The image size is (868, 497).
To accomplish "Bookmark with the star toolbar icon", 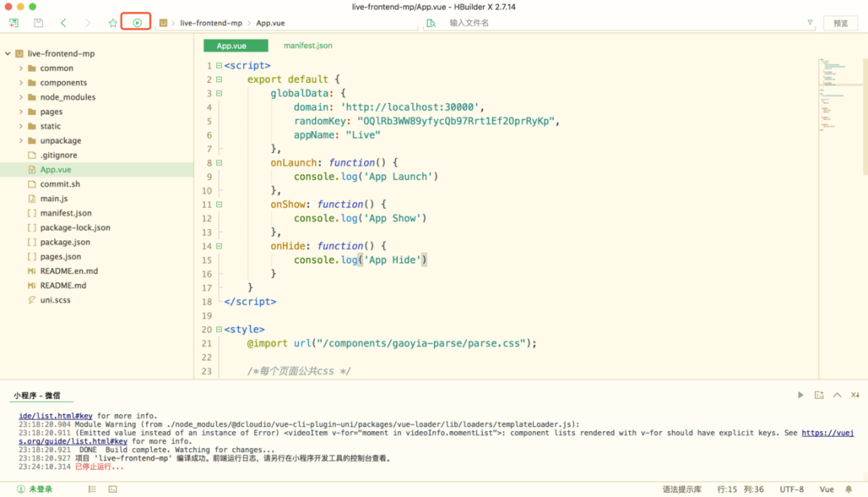I will pos(113,23).
